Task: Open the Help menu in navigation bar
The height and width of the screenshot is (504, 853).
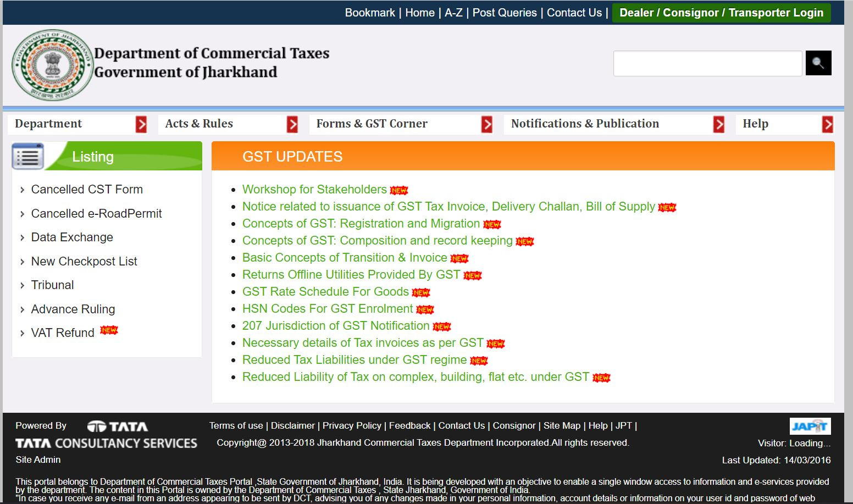Action: (755, 124)
